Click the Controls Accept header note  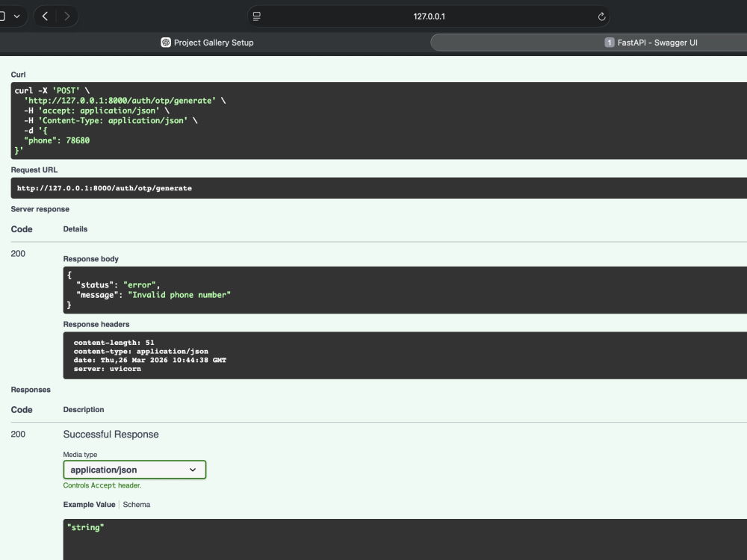tap(102, 485)
